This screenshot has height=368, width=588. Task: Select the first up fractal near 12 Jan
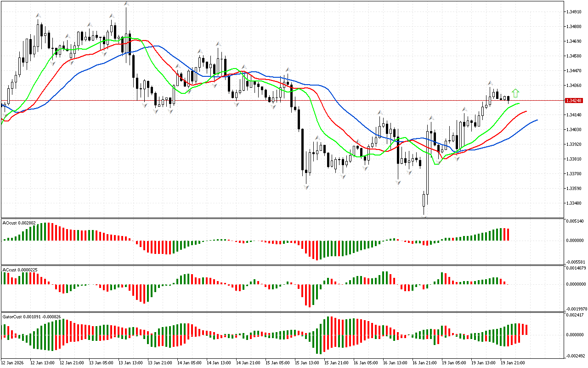38,16
